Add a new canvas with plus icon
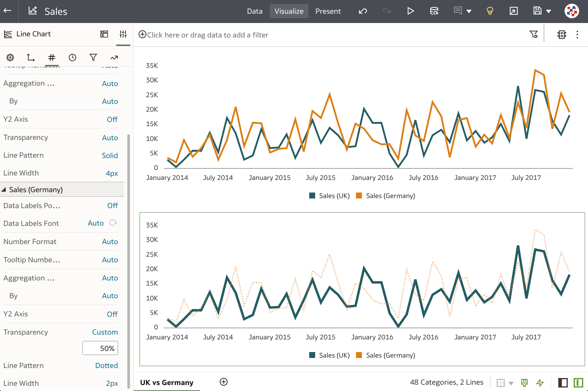 pyautogui.click(x=223, y=382)
